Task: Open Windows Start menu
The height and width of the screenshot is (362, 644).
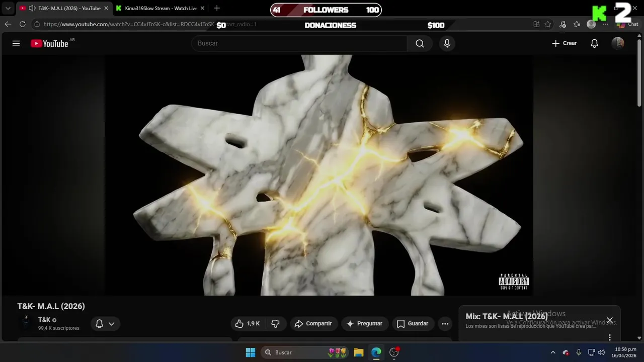Action: tap(251, 352)
